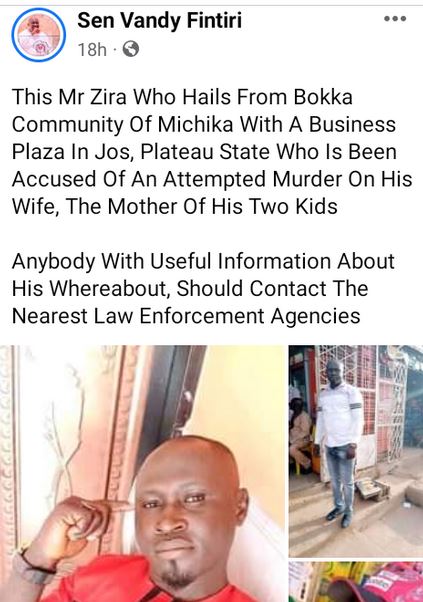This screenshot has height=602, width=423.
Task: Click the globe public audience icon
Action: pyautogui.click(x=131, y=49)
